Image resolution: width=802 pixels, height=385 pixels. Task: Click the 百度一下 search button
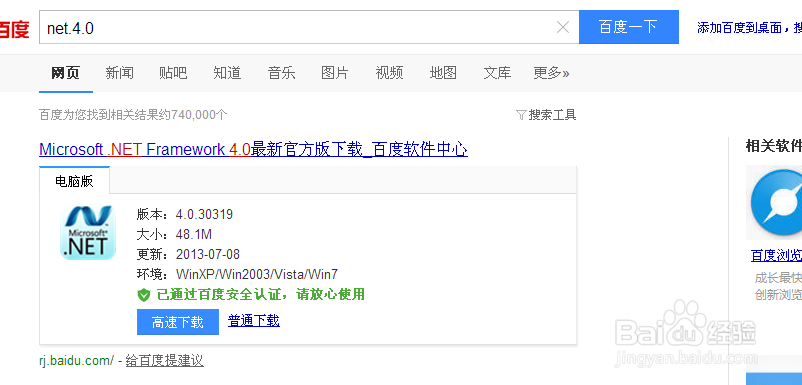tap(629, 27)
